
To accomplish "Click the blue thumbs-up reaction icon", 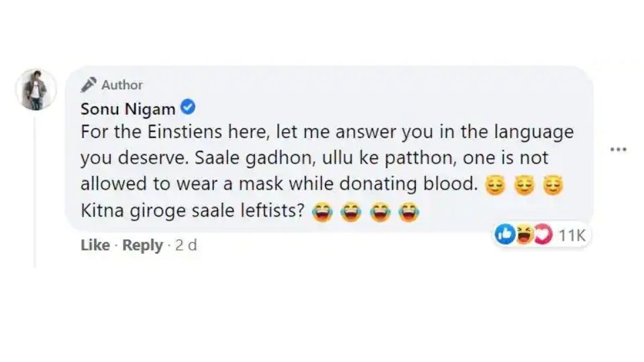I will tap(505, 235).
